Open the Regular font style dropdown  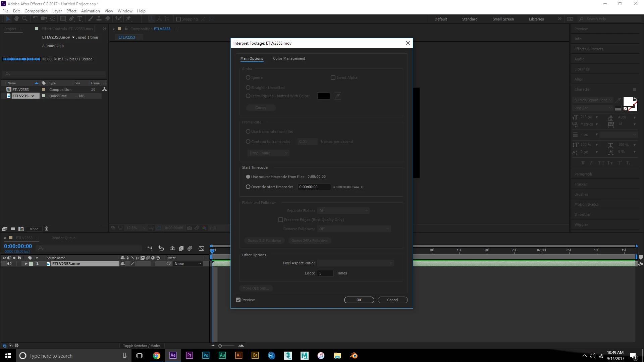(x=593, y=108)
